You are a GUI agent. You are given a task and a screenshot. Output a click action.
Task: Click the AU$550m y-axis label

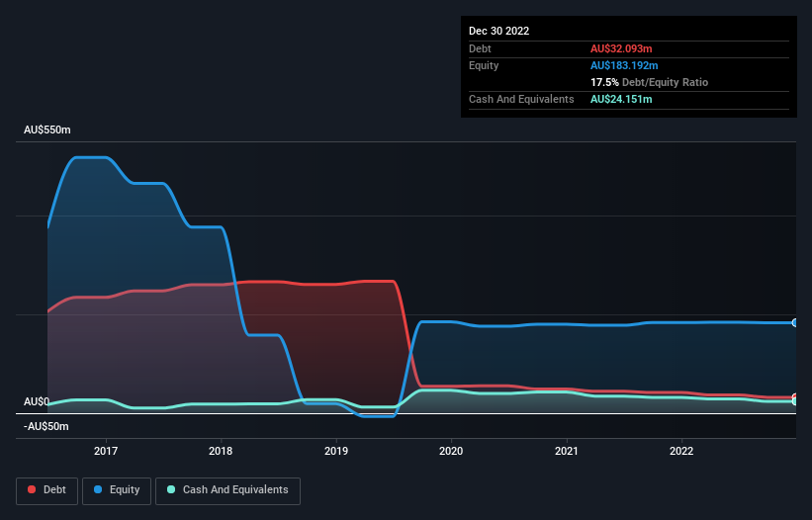(x=47, y=130)
